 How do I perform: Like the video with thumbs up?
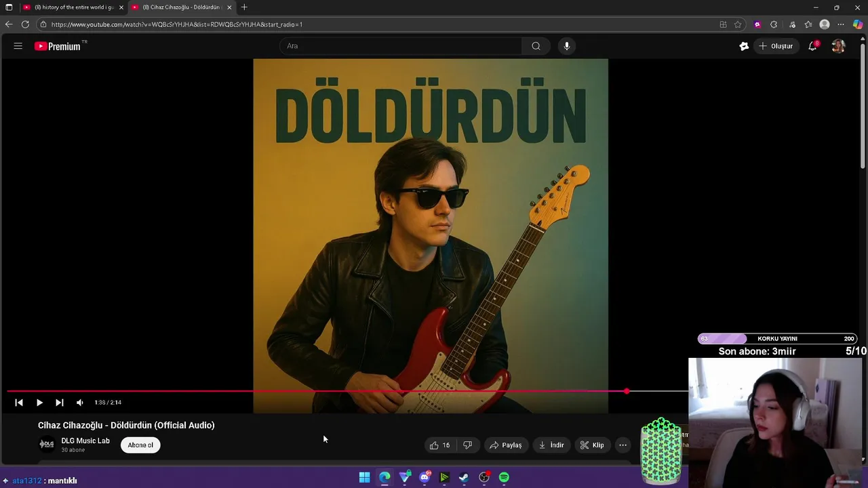[x=439, y=445]
